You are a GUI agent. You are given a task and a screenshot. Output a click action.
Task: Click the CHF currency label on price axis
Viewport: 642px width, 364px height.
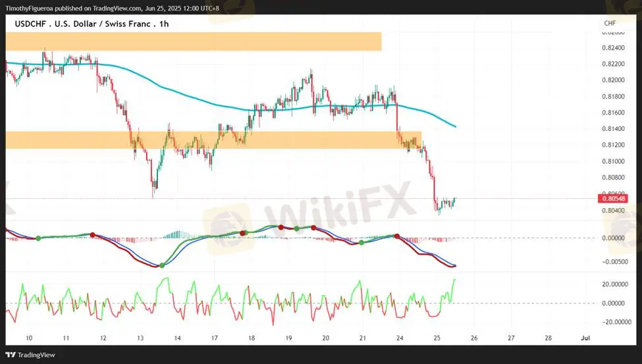[610, 23]
